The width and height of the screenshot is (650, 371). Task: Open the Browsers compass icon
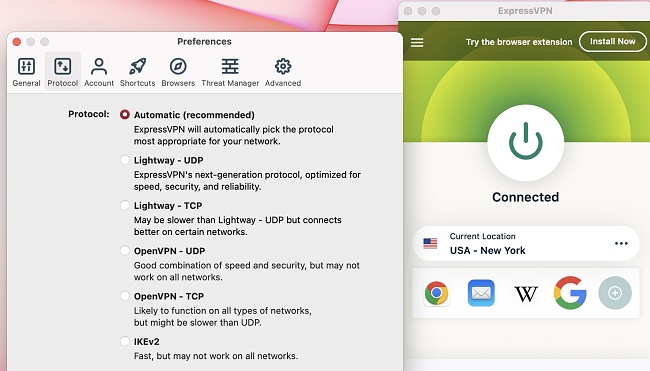click(178, 66)
